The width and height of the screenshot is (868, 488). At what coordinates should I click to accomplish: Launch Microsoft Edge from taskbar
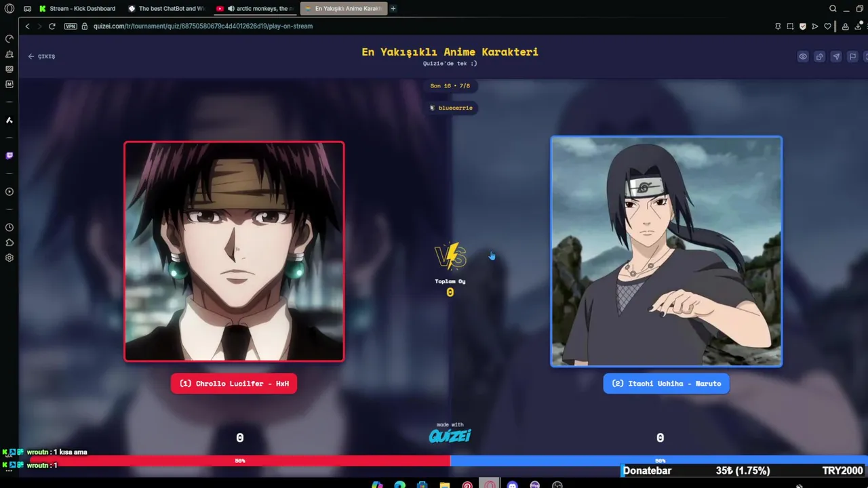coord(399,485)
